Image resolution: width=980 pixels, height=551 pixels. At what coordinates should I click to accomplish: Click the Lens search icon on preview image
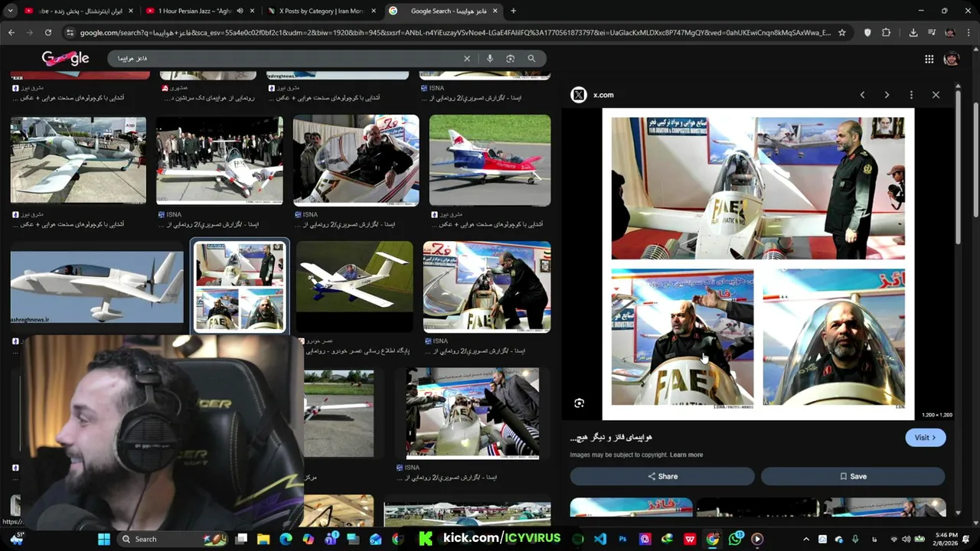pos(580,403)
